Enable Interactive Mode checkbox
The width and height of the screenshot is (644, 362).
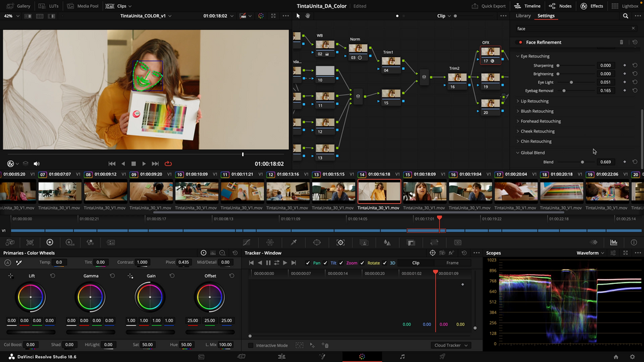coord(251,345)
